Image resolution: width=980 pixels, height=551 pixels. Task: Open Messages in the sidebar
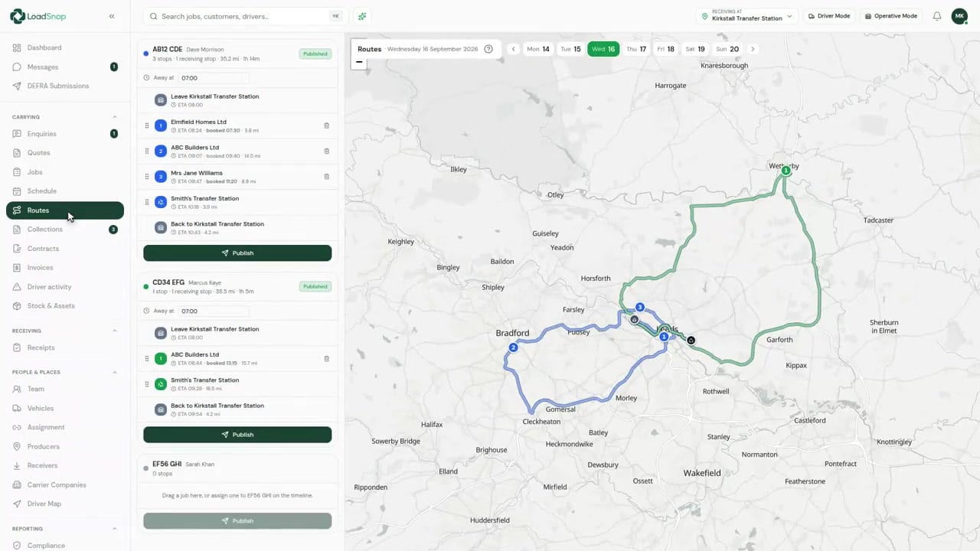click(x=65, y=67)
